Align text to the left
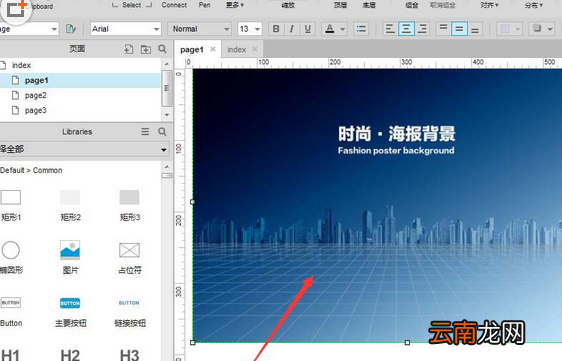The height and width of the screenshot is (361, 562). (390, 29)
